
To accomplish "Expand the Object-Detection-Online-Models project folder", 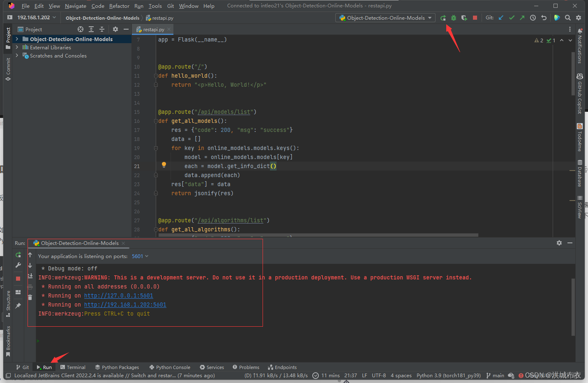I will coord(17,39).
